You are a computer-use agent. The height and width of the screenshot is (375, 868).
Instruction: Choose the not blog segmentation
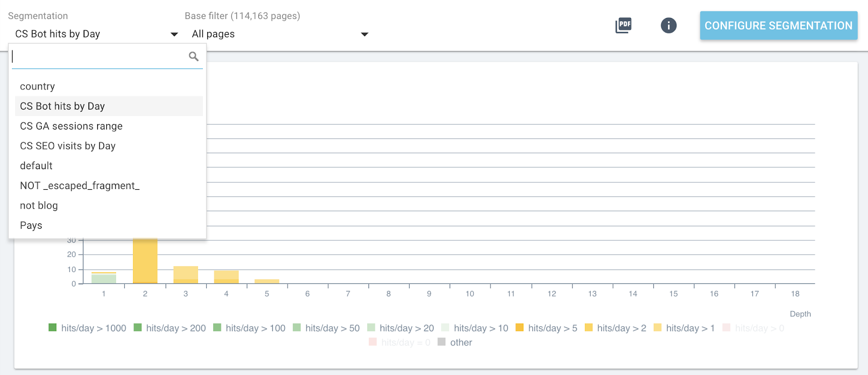point(39,206)
